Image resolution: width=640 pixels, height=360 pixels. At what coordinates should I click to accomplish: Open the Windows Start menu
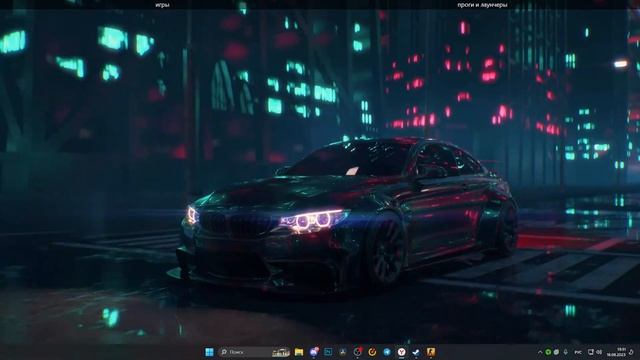[209, 352]
